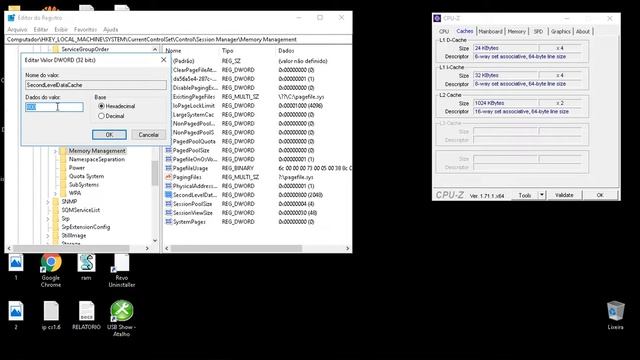Select the SessionViewSize value icon
640x360 pixels.
pyautogui.click(x=168, y=213)
